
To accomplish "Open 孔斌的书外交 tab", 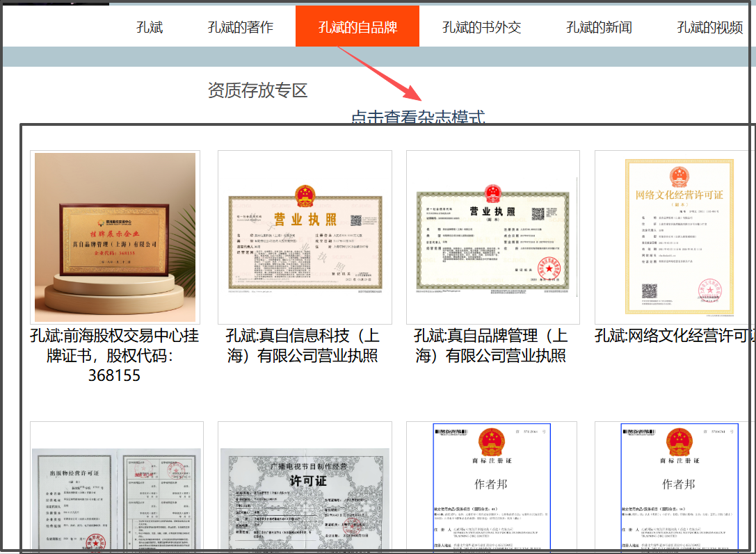I will [x=481, y=27].
